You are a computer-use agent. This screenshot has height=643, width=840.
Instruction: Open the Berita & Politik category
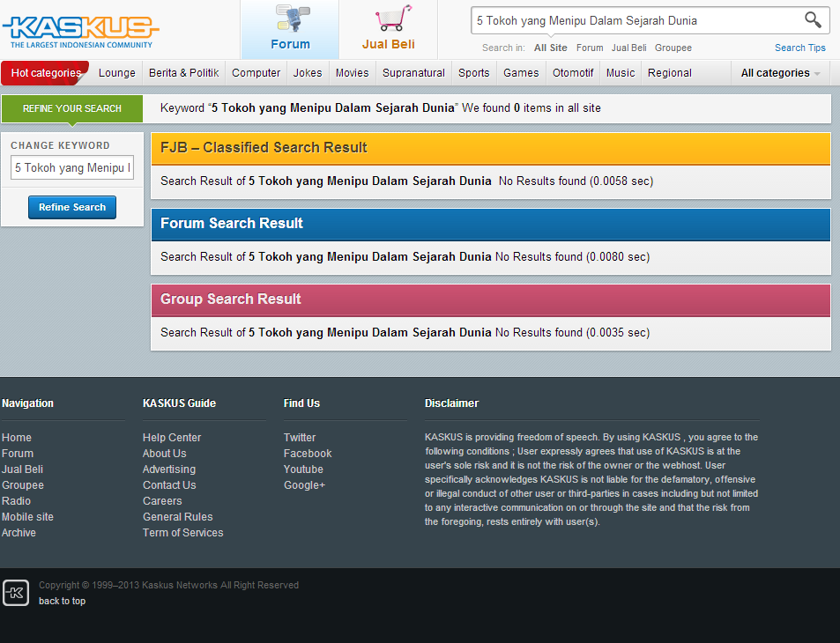183,73
